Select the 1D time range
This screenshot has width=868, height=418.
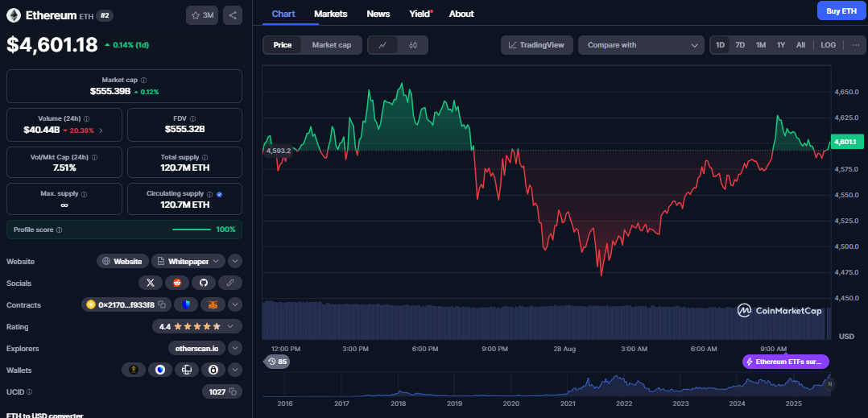pyautogui.click(x=720, y=45)
